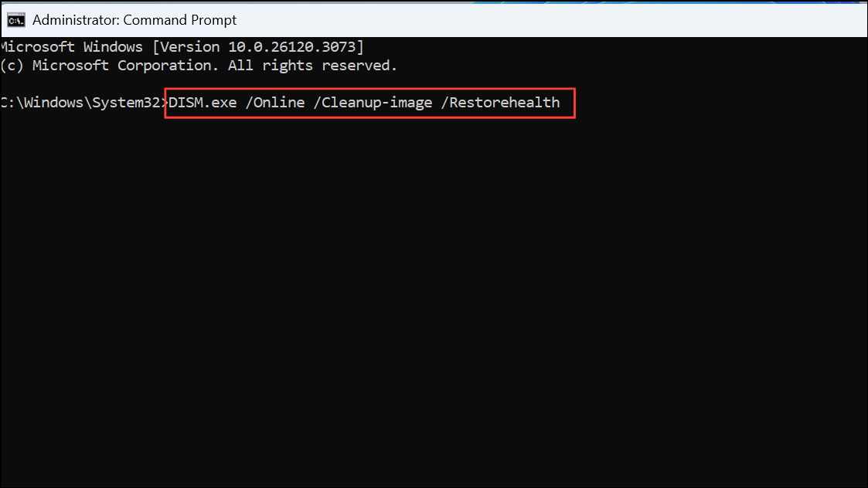The image size is (868, 488).
Task: Click the greater-than prompt symbol
Action: (x=165, y=102)
